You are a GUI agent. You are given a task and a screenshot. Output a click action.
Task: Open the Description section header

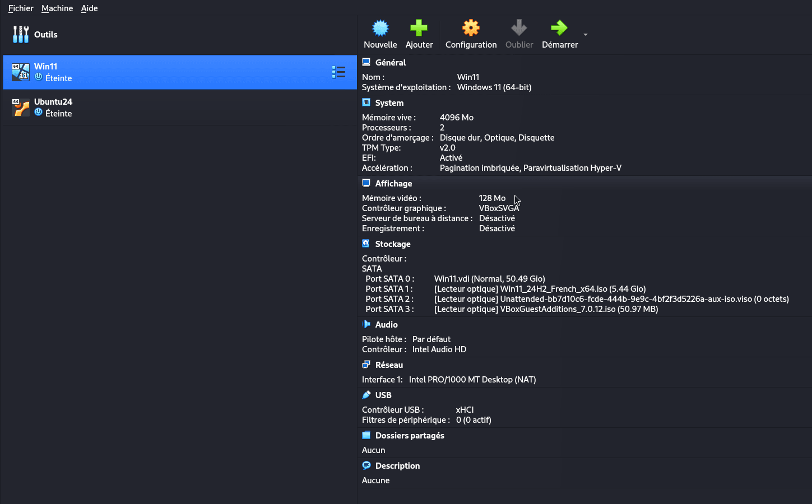(397, 466)
